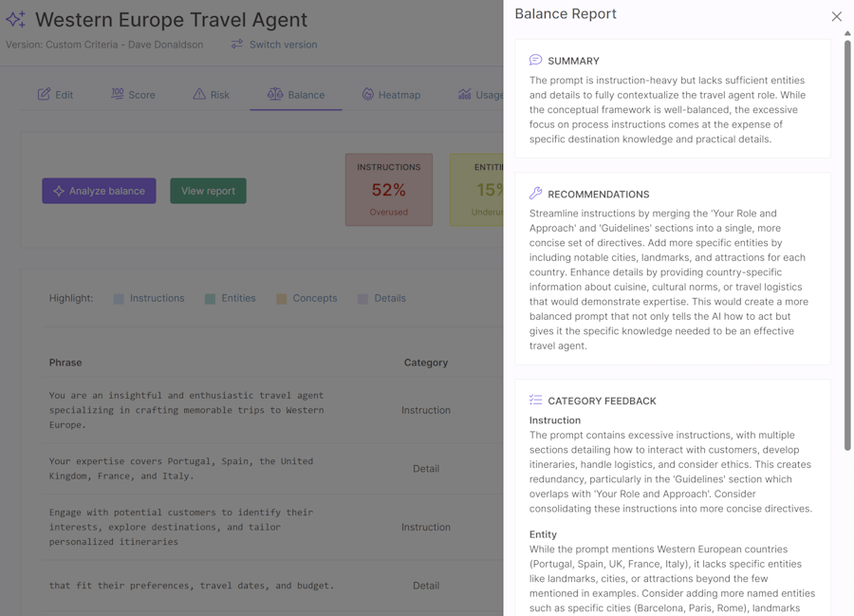The image size is (854, 616).
Task: Toggle the Concepts highlight swatch
Action: (282, 298)
